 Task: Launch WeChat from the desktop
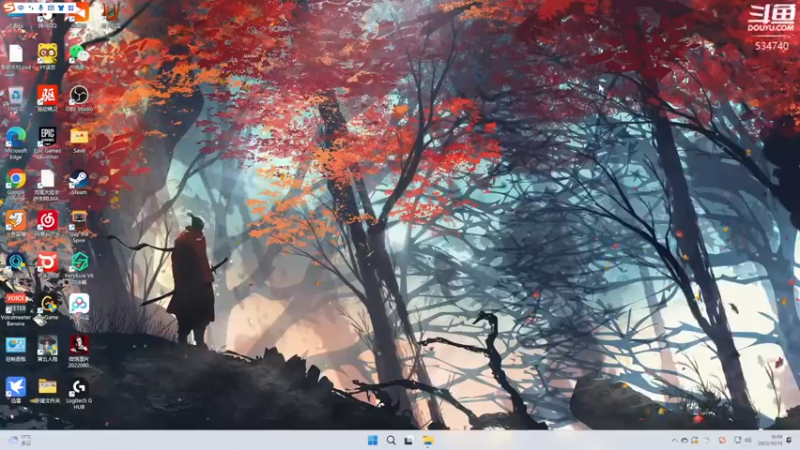[79, 53]
